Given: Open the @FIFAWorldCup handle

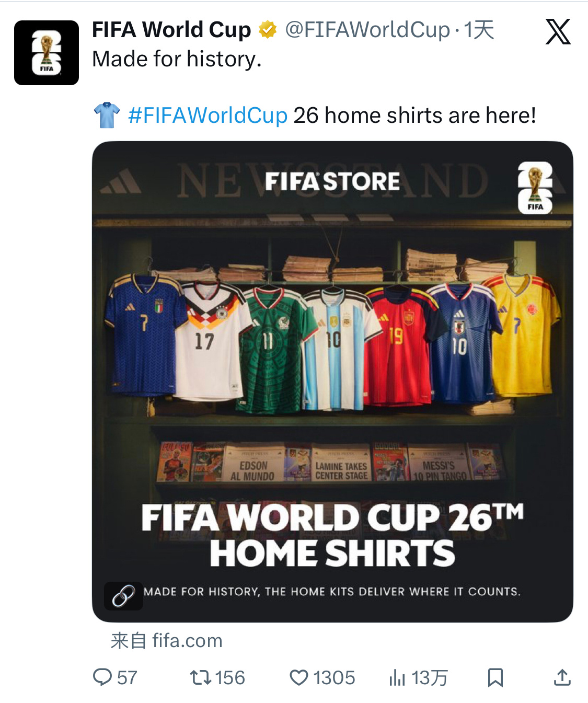Looking at the screenshot, I should click(x=367, y=30).
